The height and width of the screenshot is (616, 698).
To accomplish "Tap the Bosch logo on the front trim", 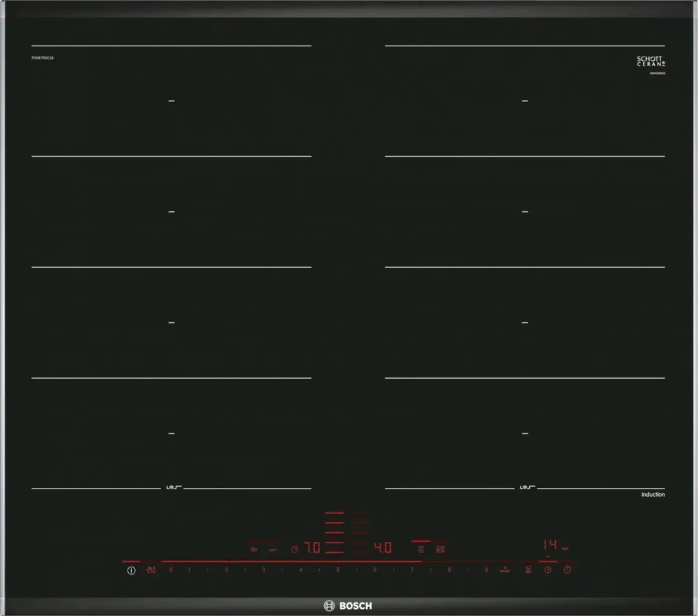I will [348, 605].
